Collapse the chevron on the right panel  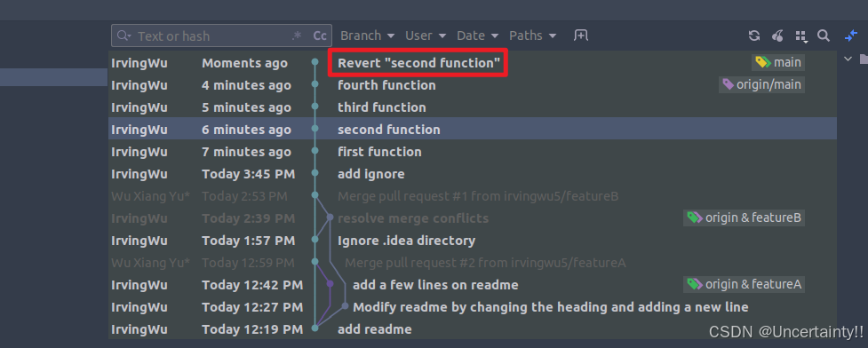(x=848, y=59)
